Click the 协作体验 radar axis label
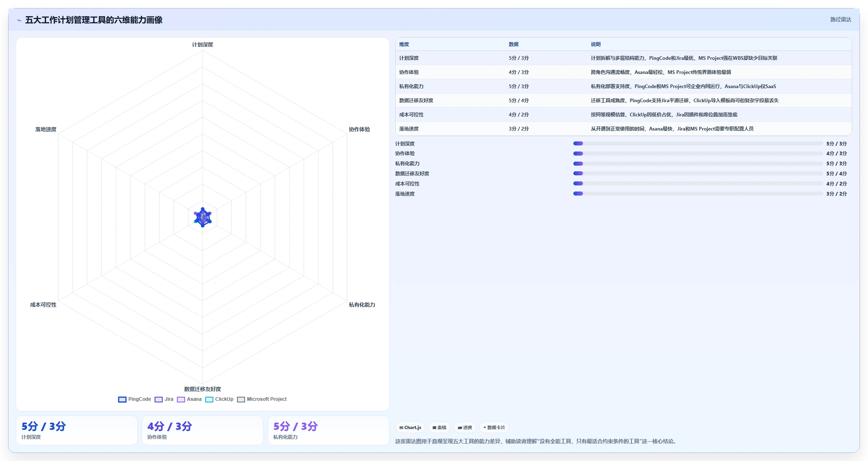The image size is (868, 461). tap(359, 129)
